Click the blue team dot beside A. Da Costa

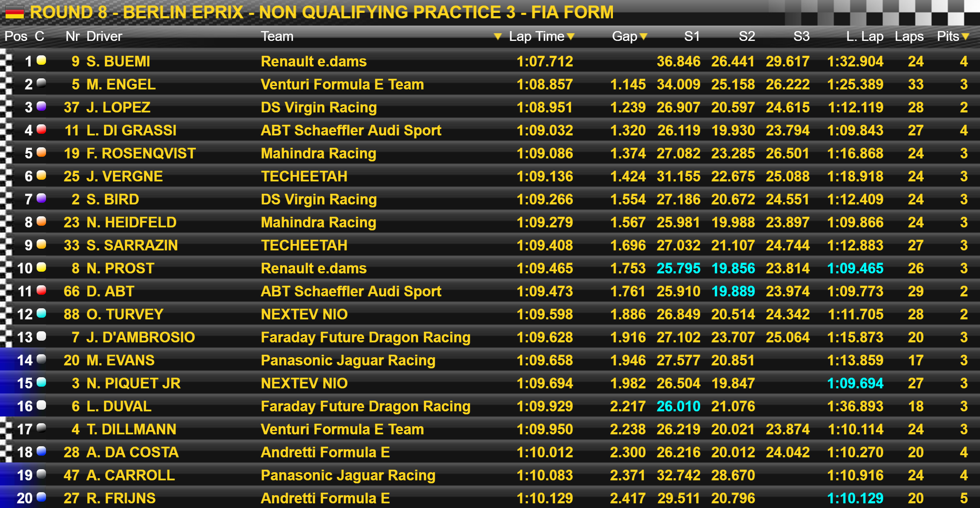tap(41, 451)
